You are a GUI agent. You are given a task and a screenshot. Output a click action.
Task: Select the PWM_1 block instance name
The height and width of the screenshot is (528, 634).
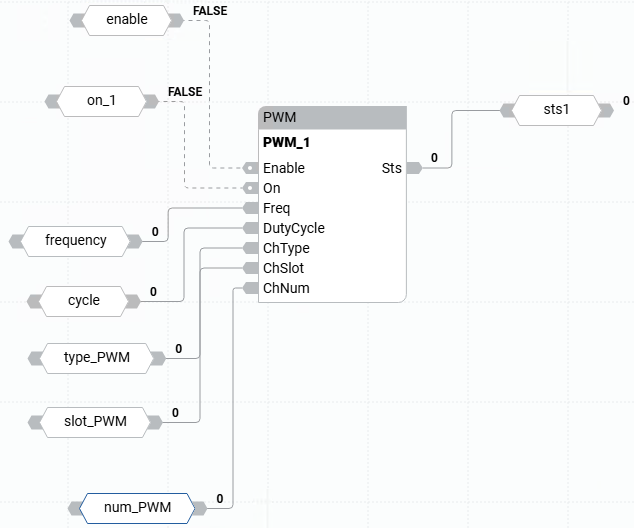click(288, 142)
